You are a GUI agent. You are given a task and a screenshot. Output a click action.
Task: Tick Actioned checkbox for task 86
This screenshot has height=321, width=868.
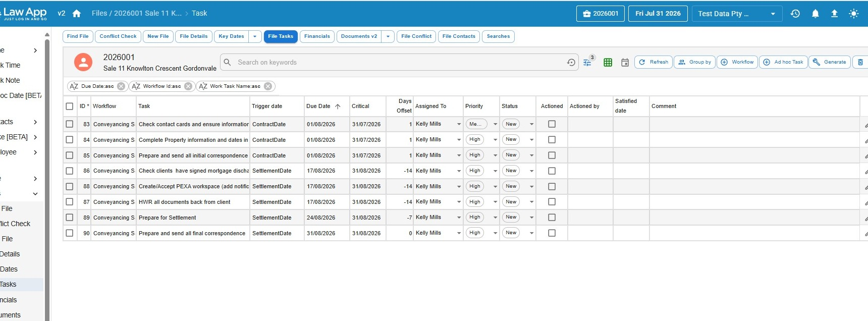pyautogui.click(x=552, y=171)
